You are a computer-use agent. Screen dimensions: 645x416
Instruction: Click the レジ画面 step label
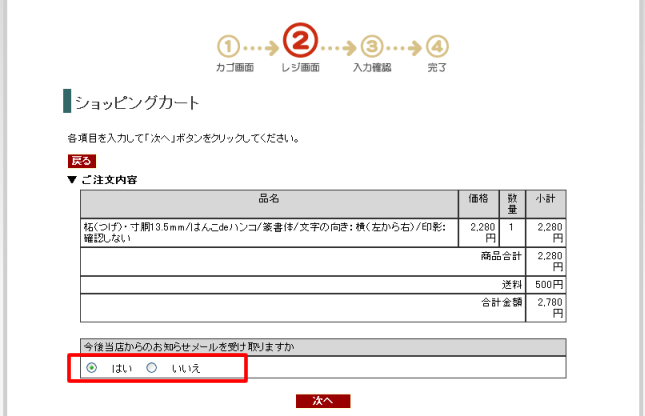[300, 68]
